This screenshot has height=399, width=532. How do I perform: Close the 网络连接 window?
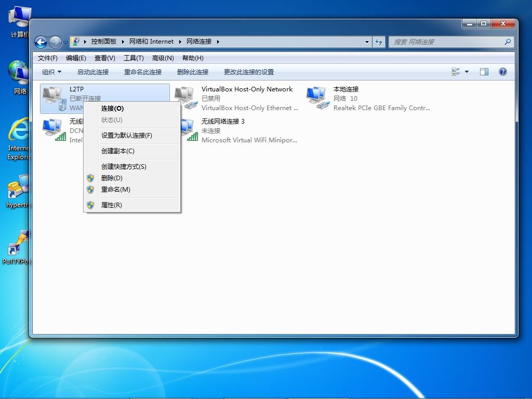(503, 24)
